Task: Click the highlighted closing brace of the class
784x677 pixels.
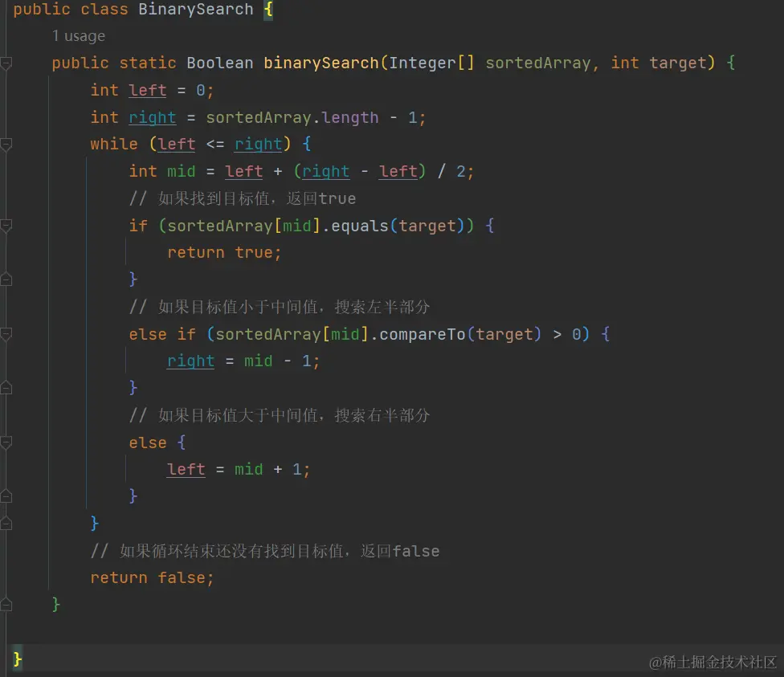Action: coord(18,659)
